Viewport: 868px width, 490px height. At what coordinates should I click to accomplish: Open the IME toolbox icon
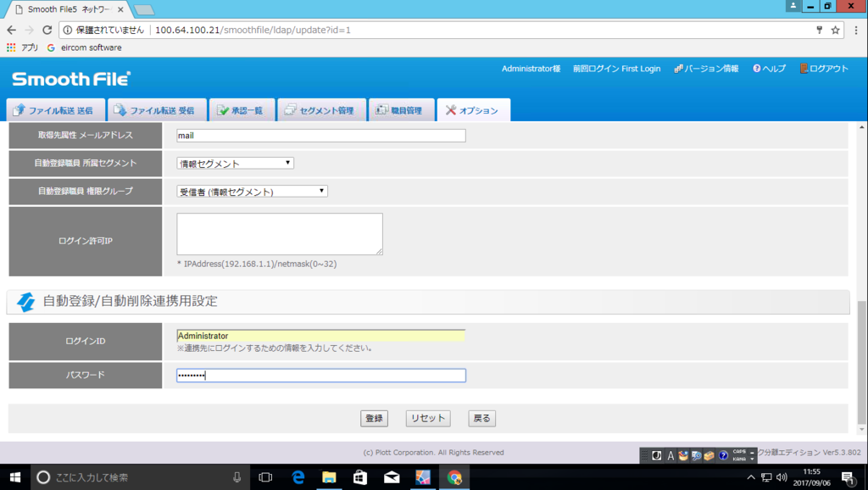pyautogui.click(x=709, y=456)
